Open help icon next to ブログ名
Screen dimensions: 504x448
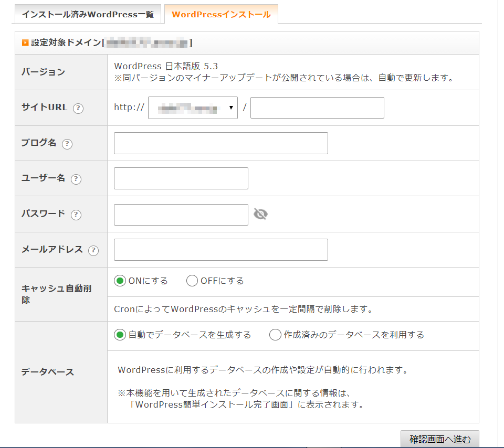[67, 144]
